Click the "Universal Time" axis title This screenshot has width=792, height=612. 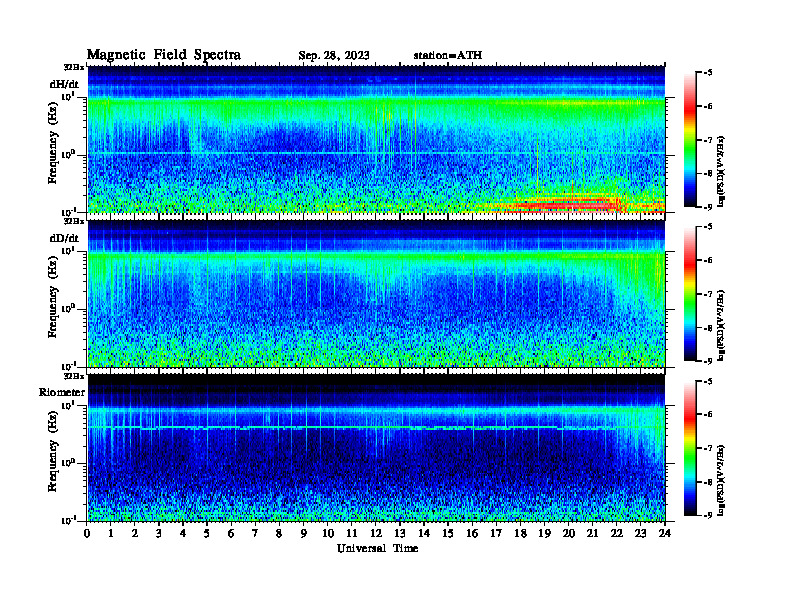(x=377, y=548)
